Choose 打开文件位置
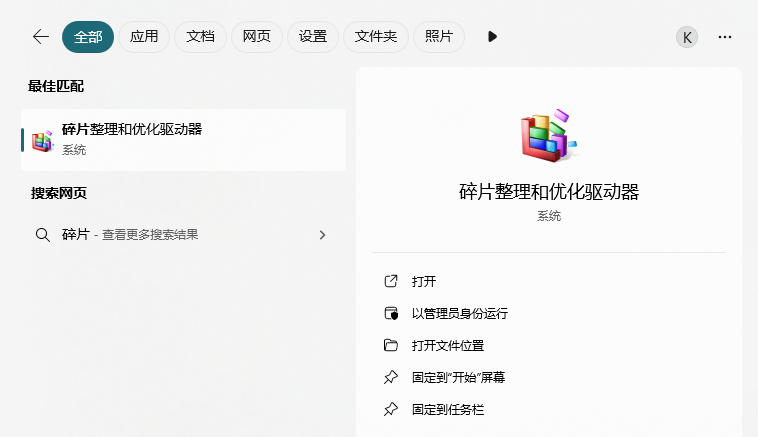 pos(448,346)
